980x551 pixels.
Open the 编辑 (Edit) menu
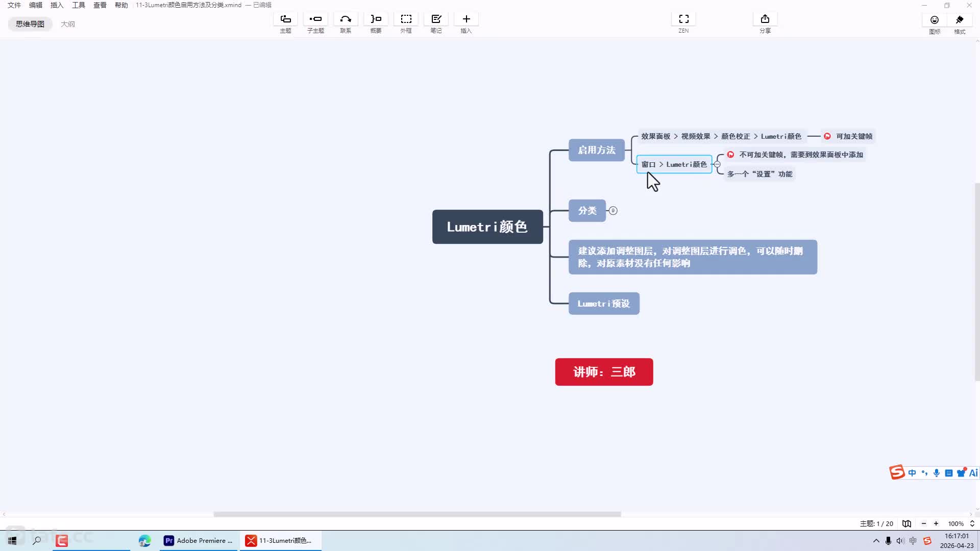coord(36,5)
